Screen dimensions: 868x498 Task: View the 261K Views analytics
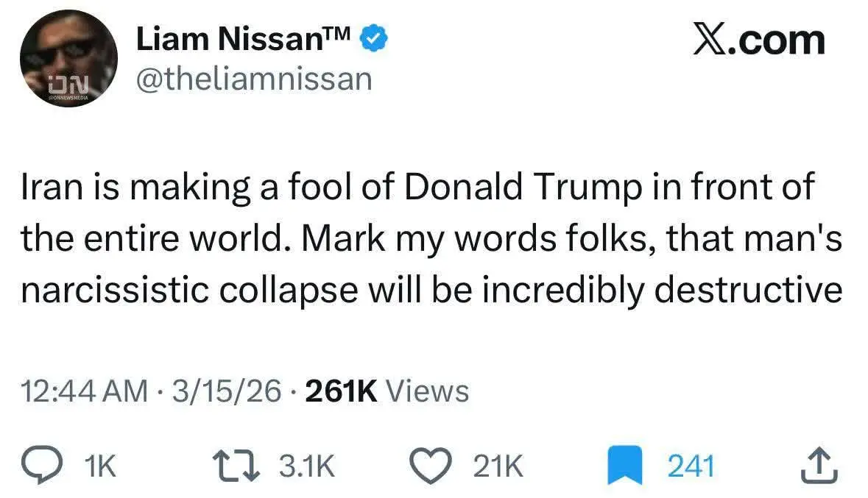pyautogui.click(x=387, y=391)
